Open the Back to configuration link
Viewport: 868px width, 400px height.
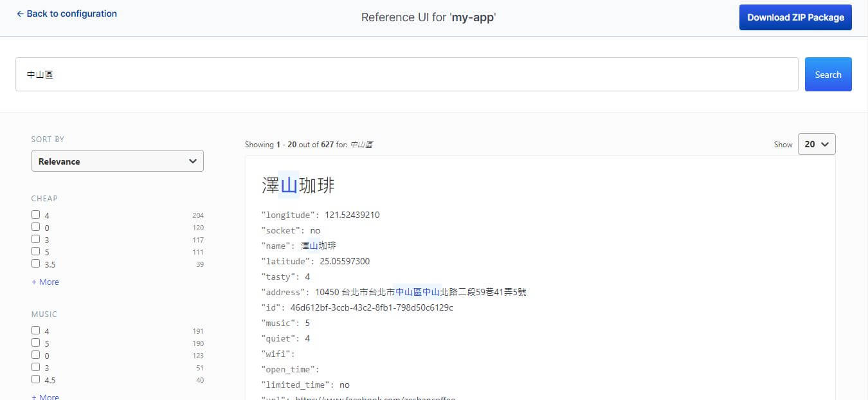pyautogui.click(x=66, y=14)
